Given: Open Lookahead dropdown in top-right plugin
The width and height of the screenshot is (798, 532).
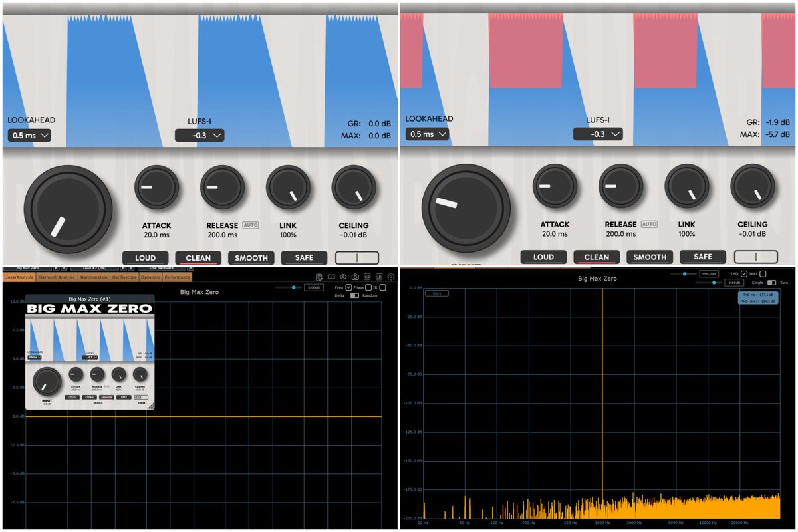Looking at the screenshot, I should pos(427,134).
